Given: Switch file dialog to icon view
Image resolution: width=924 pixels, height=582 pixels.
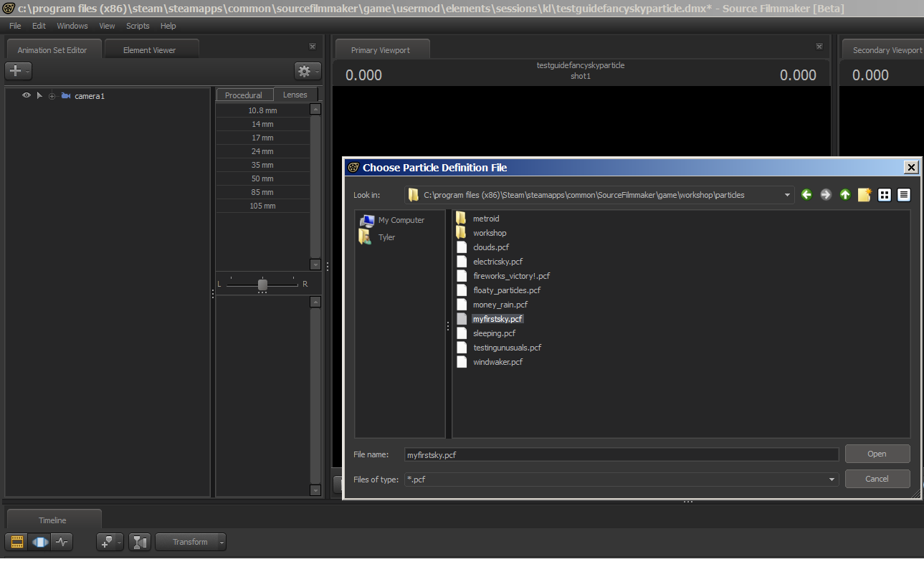Looking at the screenshot, I should click(885, 194).
